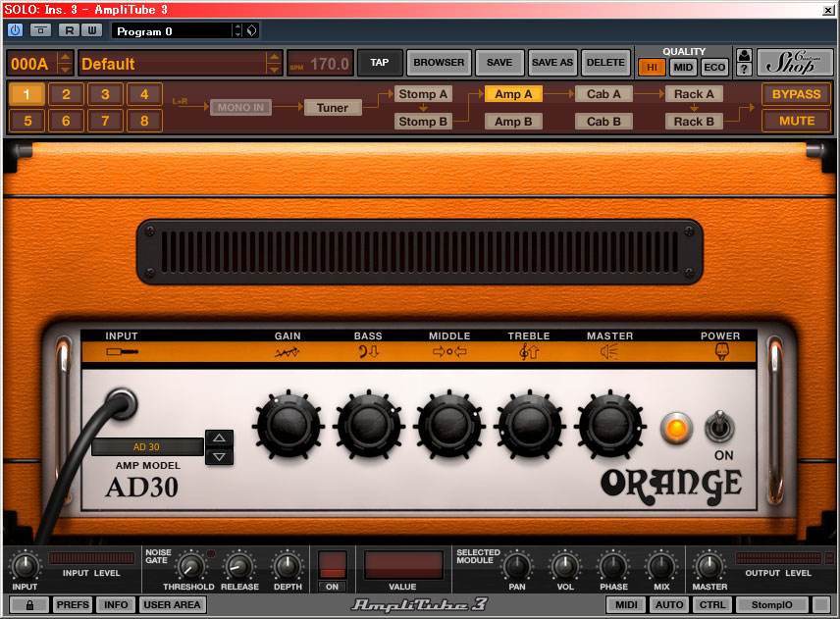Click the Default preset name stepper arrows
The height and width of the screenshot is (619, 840).
[x=273, y=63]
